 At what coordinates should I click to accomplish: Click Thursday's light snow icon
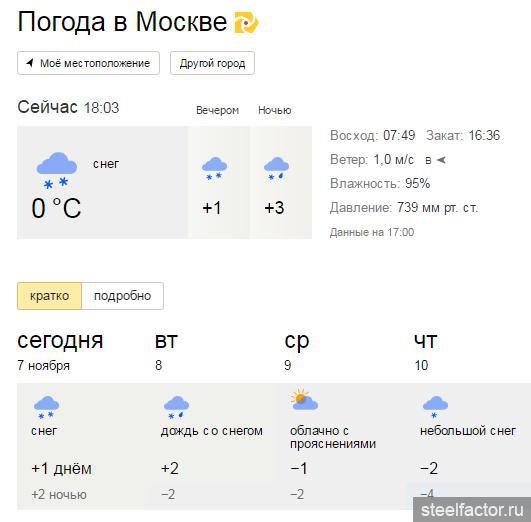pos(435,407)
